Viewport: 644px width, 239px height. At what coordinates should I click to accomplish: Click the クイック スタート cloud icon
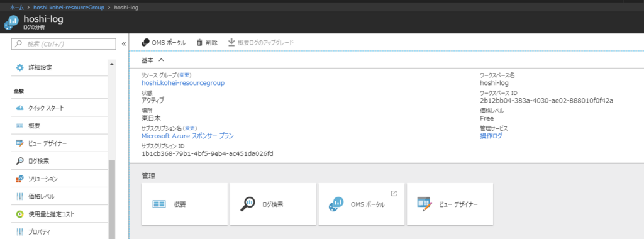pos(19,108)
